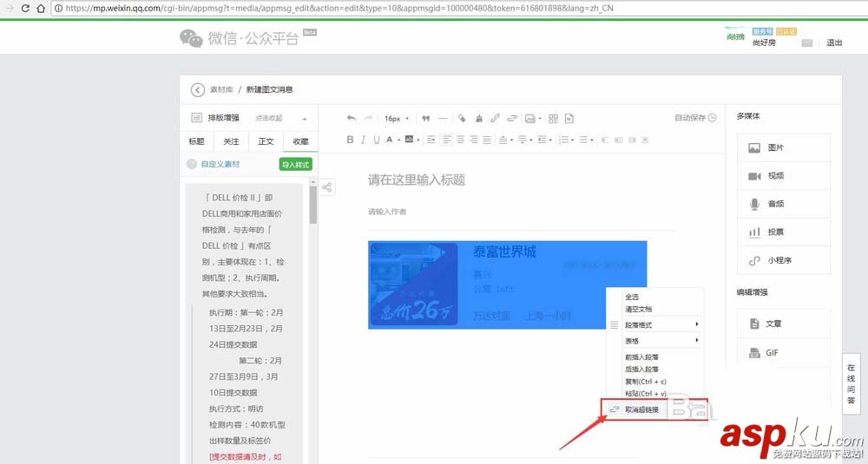Viewport: 868px width, 464px height.
Task: Justify the text alignment
Action: click(x=487, y=140)
